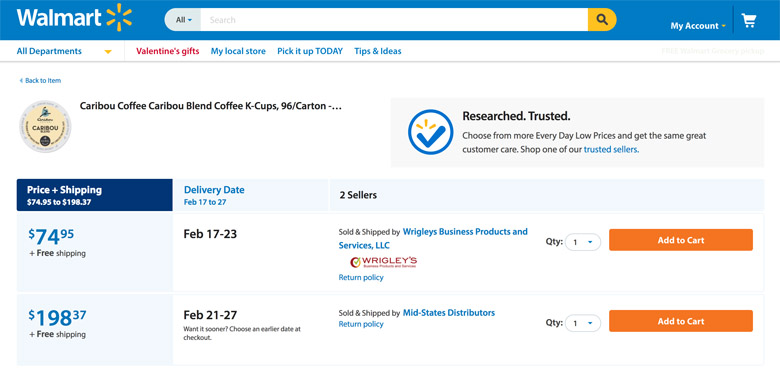Image resolution: width=780 pixels, height=379 pixels.
Task: Click the Feb 21-27 delivery date
Action: (x=210, y=315)
